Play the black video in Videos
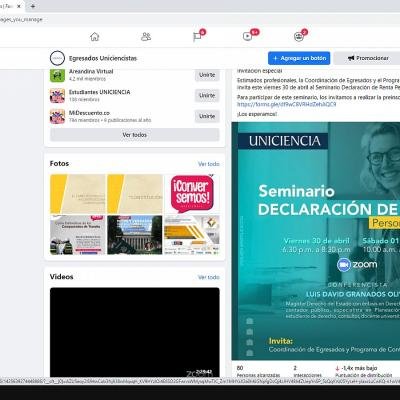The width and height of the screenshot is (400, 400). click(135, 332)
